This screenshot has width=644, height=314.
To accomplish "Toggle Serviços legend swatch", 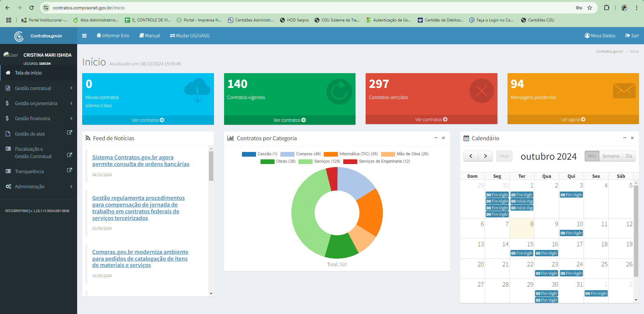I will (x=305, y=161).
